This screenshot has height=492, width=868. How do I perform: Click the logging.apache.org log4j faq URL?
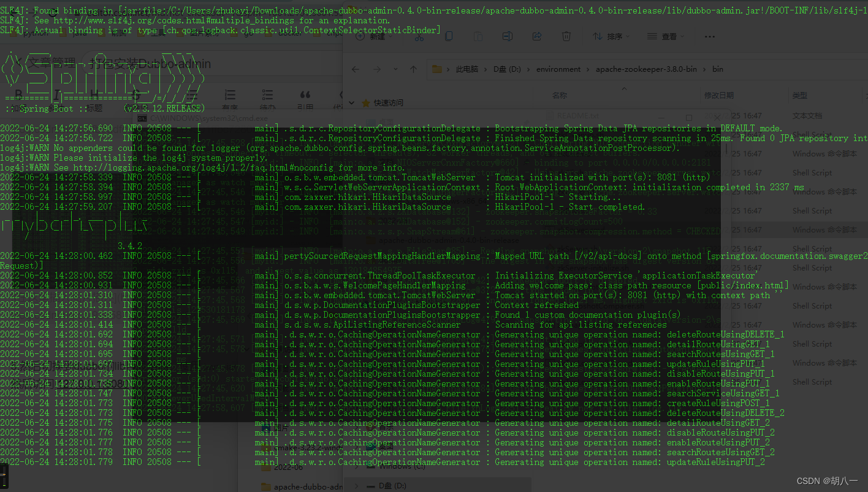[x=205, y=167]
